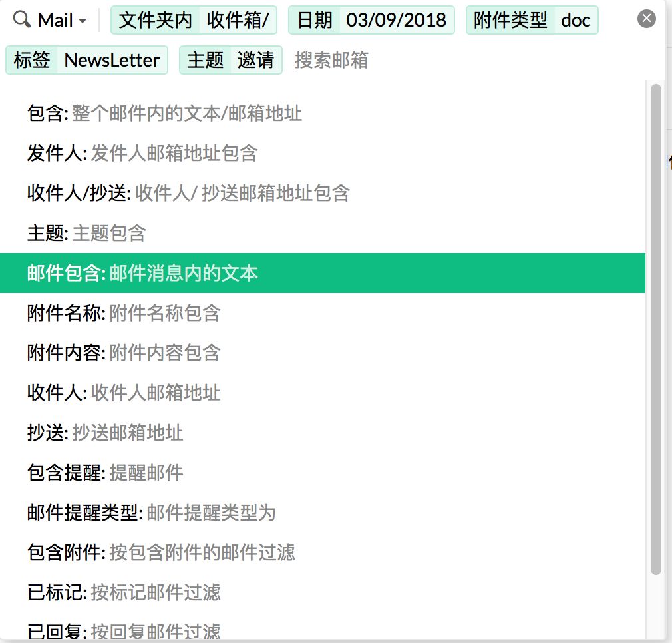Image resolution: width=672 pixels, height=643 pixels.
Task: Open the Mail search scope selector
Action: click(51, 19)
